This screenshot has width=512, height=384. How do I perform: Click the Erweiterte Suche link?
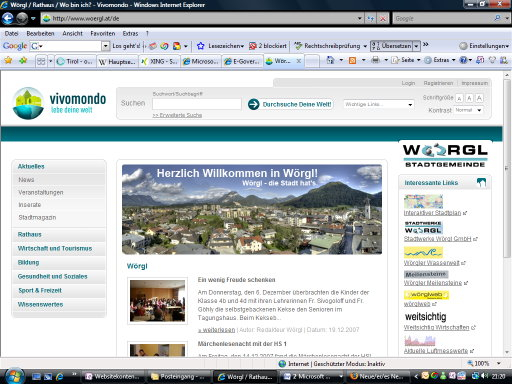pyautogui.click(x=177, y=115)
